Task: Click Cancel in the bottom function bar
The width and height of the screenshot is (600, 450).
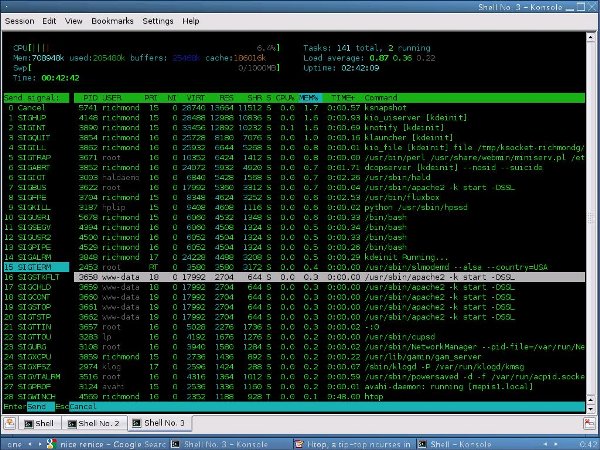Action: (x=84, y=407)
